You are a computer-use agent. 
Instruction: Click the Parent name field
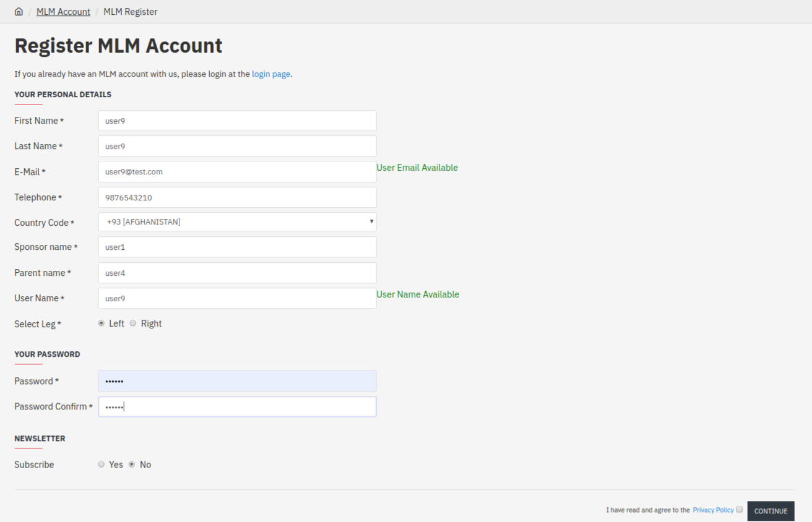pos(237,273)
